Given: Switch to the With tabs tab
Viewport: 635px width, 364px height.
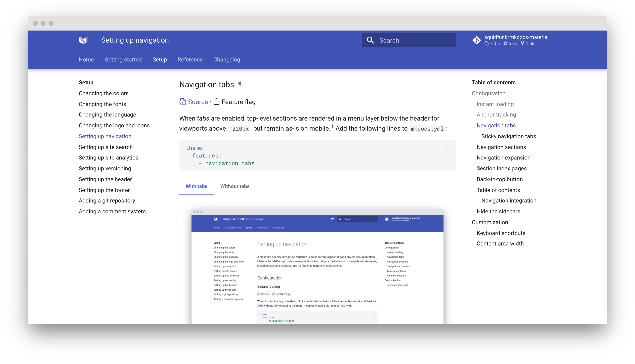Looking at the screenshot, I should [196, 186].
